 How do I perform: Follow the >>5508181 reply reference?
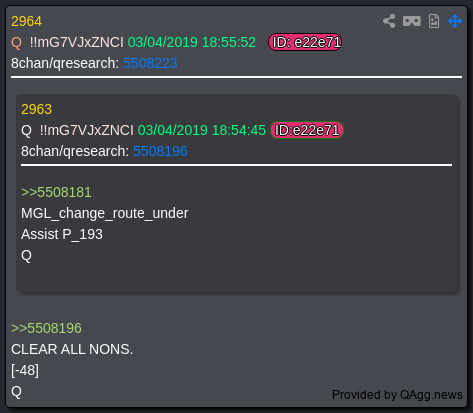tap(56, 192)
